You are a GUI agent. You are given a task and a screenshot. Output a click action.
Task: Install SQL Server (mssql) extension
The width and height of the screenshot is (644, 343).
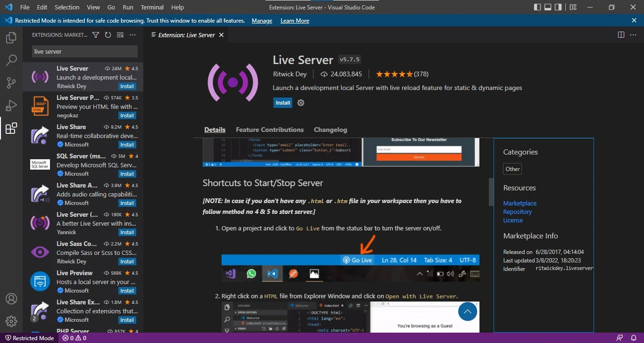127,174
